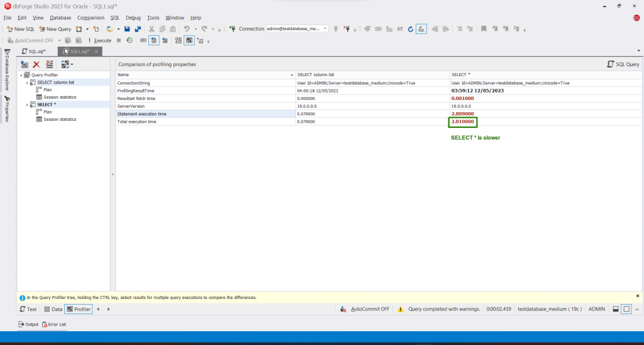
Task: Open the Database menu
Action: coord(60,18)
